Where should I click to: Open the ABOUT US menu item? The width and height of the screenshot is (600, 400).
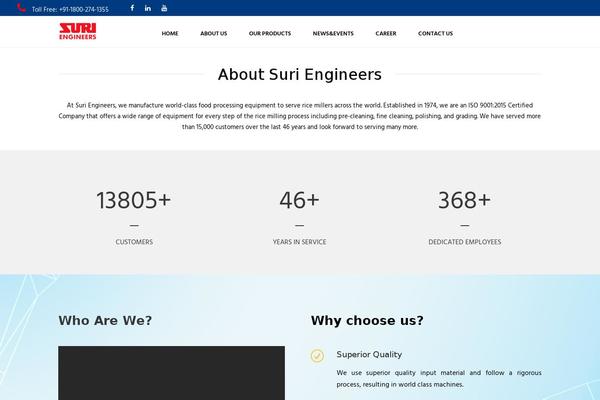point(214,34)
